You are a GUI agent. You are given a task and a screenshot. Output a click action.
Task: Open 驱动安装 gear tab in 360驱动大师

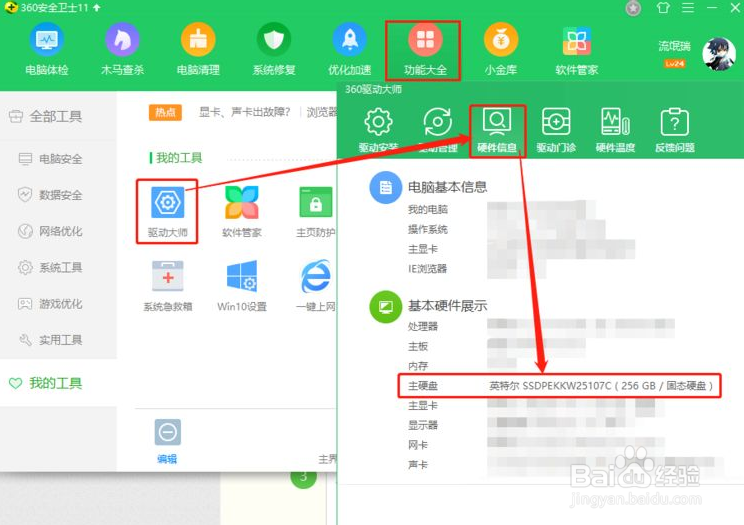[x=378, y=130]
